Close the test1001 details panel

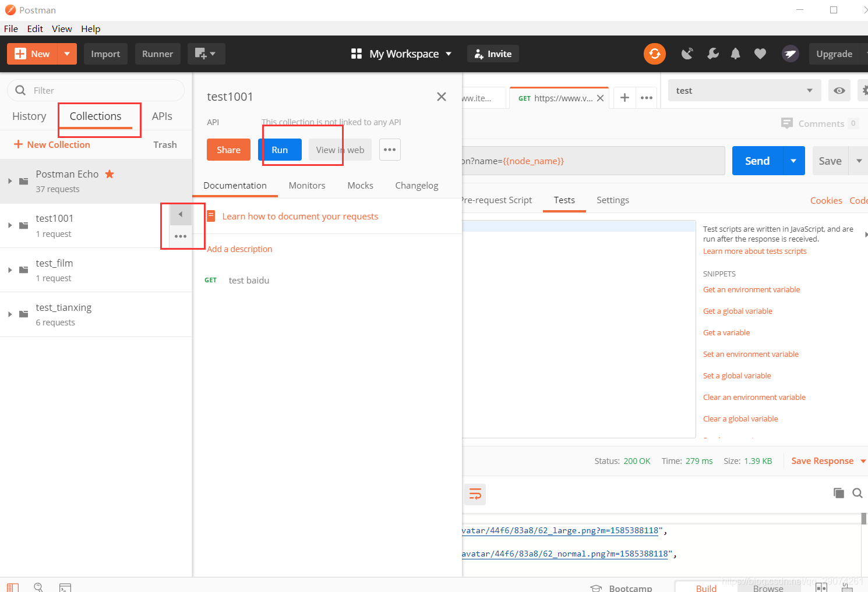coord(442,97)
